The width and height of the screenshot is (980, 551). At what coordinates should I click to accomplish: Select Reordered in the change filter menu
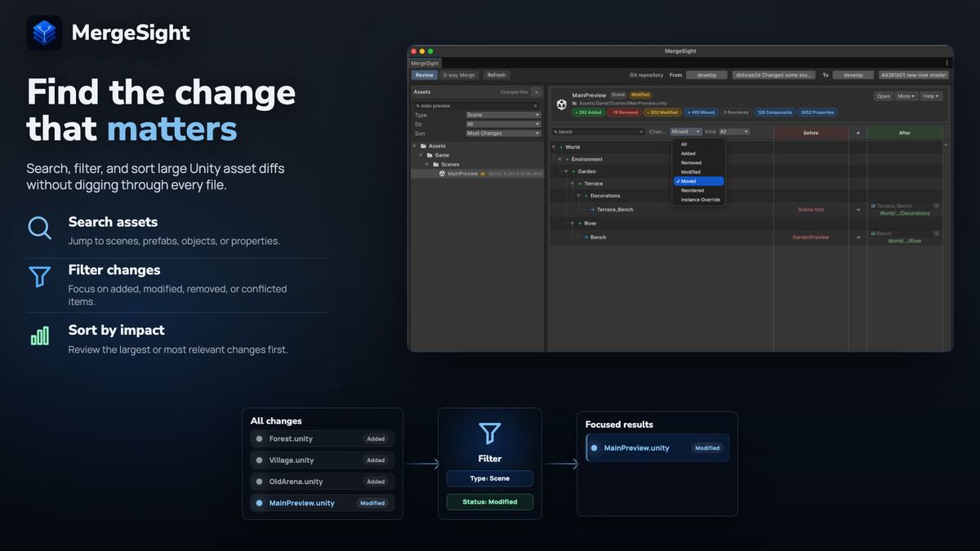pyautogui.click(x=699, y=190)
